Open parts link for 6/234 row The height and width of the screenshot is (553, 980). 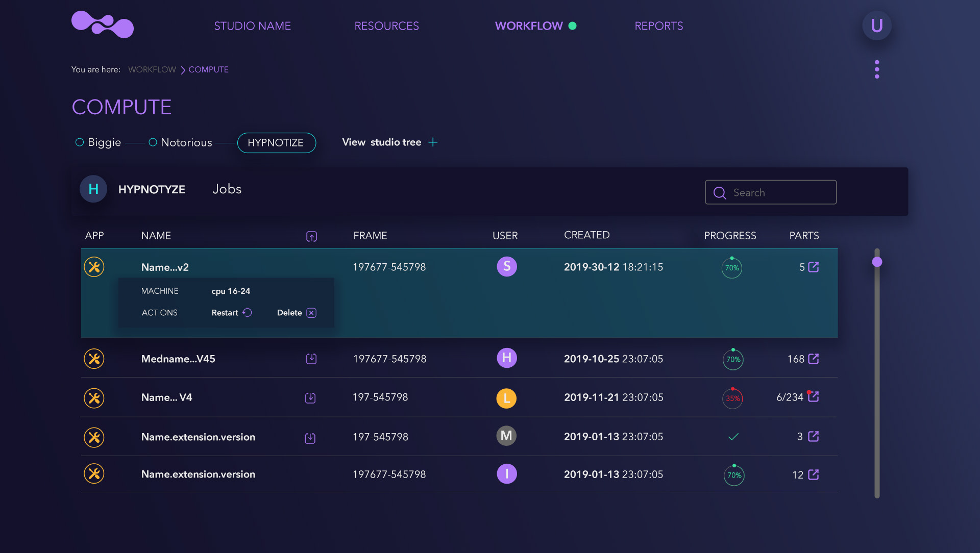pyautogui.click(x=814, y=397)
